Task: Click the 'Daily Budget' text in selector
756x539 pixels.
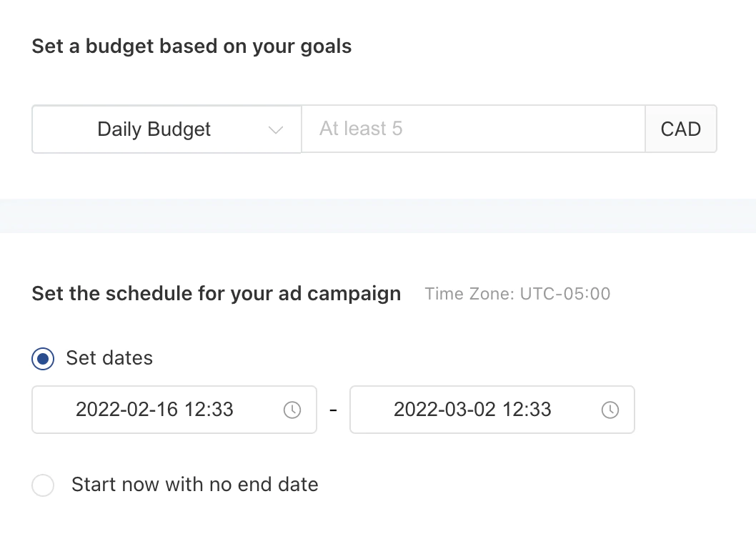Action: pyautogui.click(x=154, y=129)
